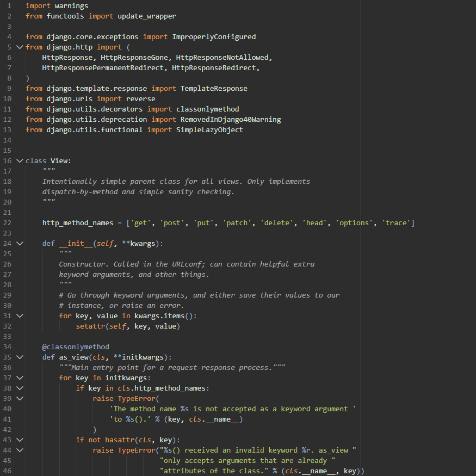476x476 pixels.
Task: Click 'RemovedInDjango40Warning' on line 12
Action: click(231, 119)
